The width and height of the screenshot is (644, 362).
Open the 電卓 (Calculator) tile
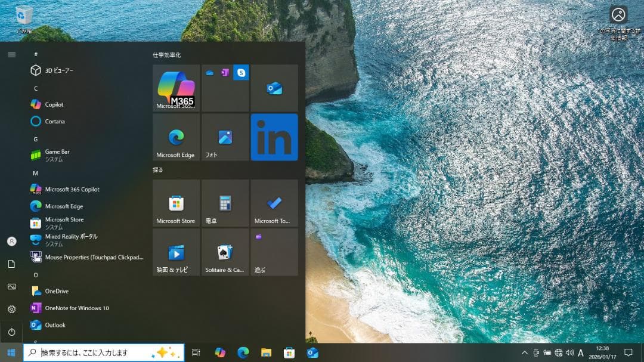[225, 203]
